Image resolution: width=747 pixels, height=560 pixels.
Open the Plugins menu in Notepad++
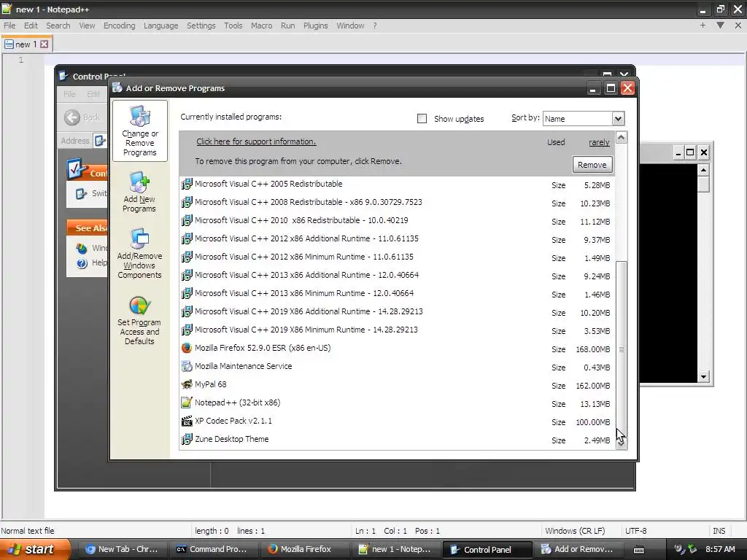click(315, 26)
